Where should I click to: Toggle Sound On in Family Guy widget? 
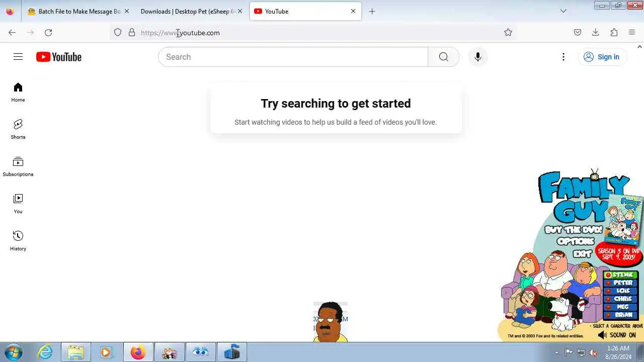[x=617, y=335]
